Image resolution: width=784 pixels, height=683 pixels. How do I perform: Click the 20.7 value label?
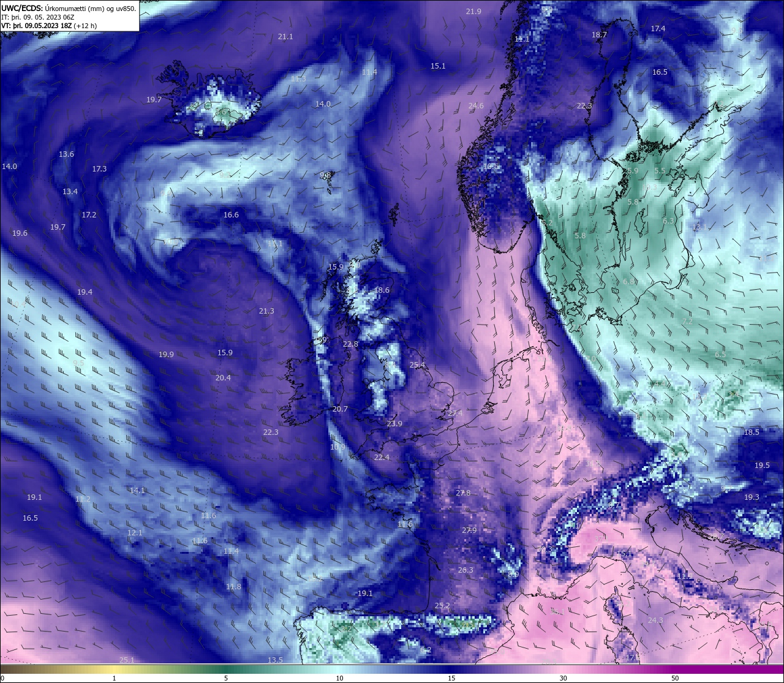coord(340,409)
